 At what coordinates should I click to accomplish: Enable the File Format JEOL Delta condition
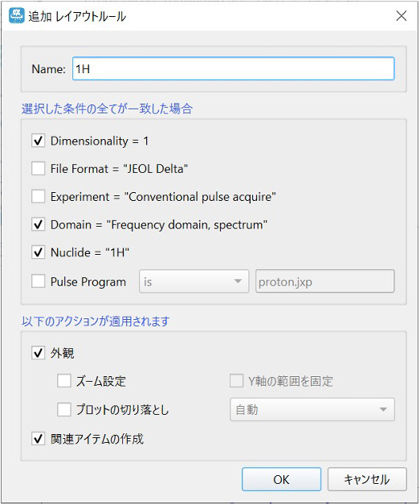coord(39,169)
